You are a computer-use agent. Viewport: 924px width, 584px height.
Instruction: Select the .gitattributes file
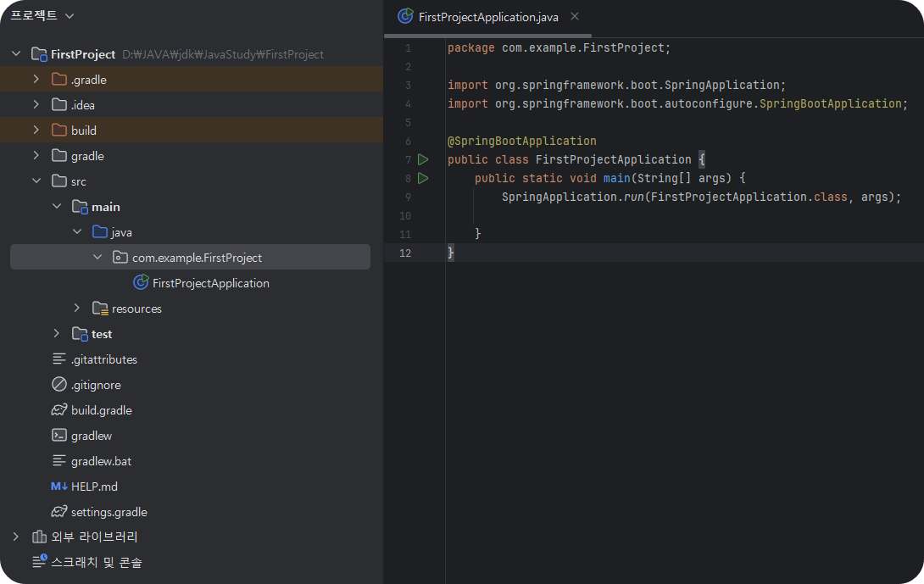tap(103, 359)
